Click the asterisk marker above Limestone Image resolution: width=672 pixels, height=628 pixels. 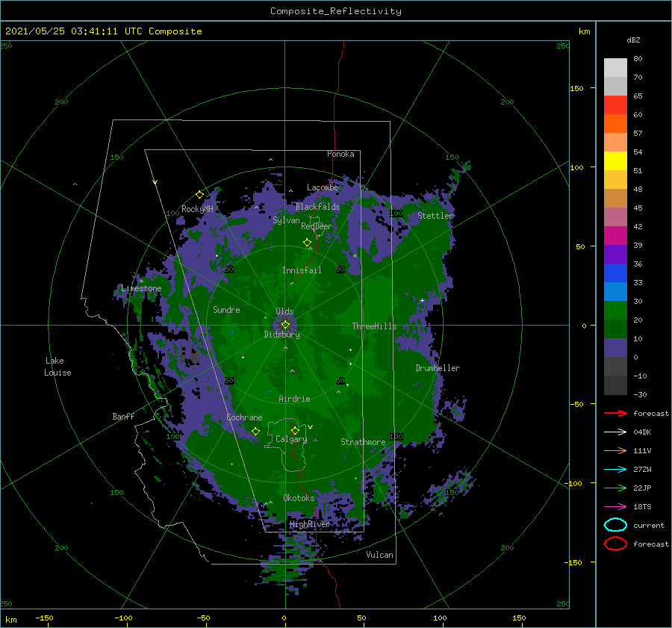(141, 282)
